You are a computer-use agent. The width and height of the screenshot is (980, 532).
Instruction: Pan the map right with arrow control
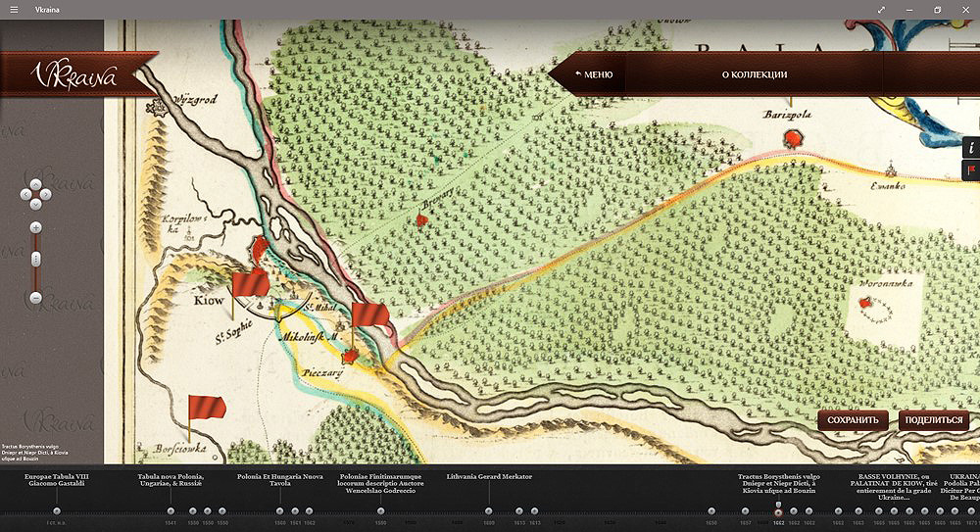click(46, 194)
